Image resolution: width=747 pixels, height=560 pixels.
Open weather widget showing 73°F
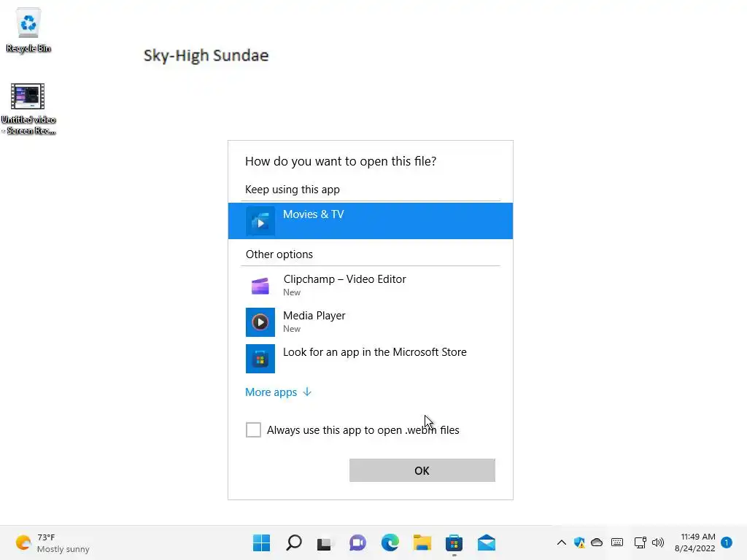(53, 542)
